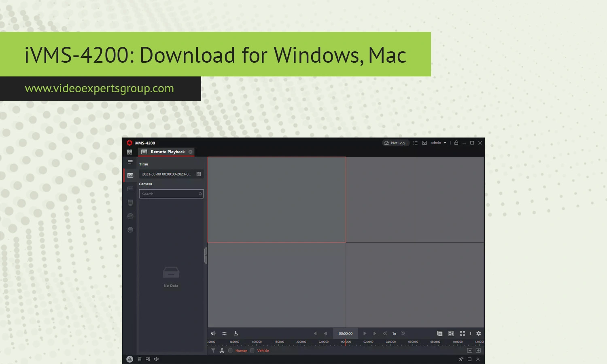
Task: Enter full screen mode
Action: click(x=463, y=334)
